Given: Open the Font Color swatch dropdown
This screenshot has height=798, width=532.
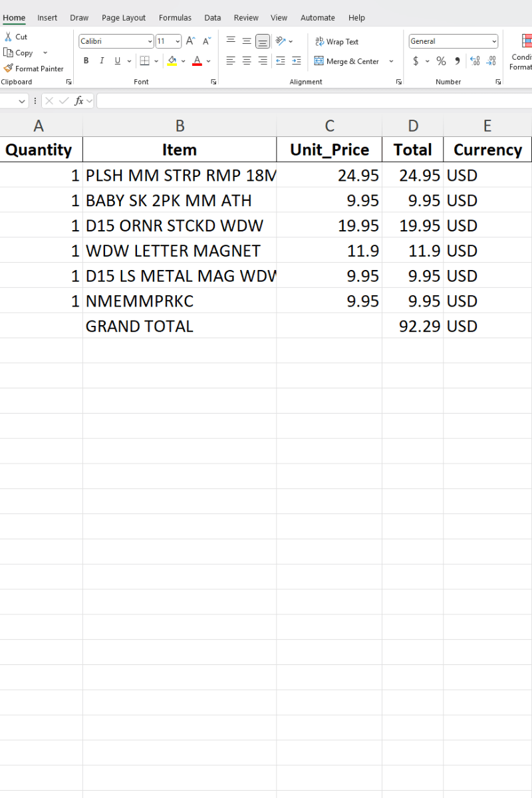Looking at the screenshot, I should click(207, 61).
